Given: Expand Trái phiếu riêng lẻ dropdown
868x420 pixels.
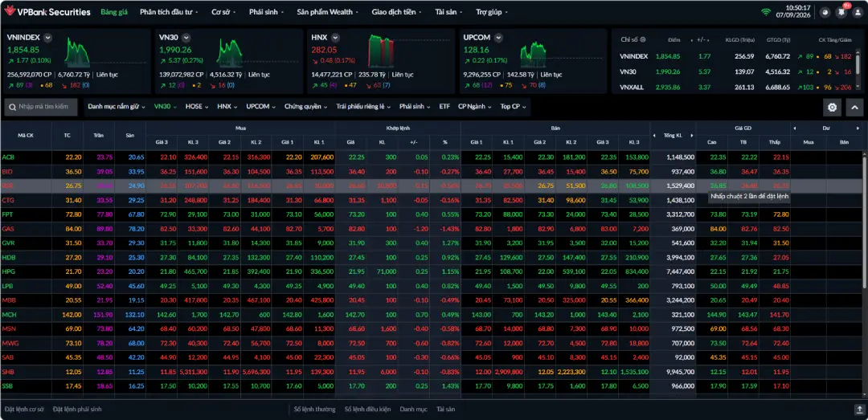Looking at the screenshot, I should click(x=363, y=107).
